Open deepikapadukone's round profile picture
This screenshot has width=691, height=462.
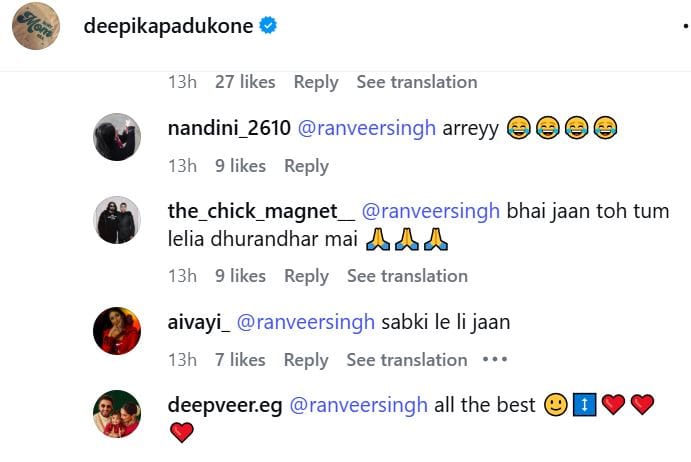click(36, 26)
